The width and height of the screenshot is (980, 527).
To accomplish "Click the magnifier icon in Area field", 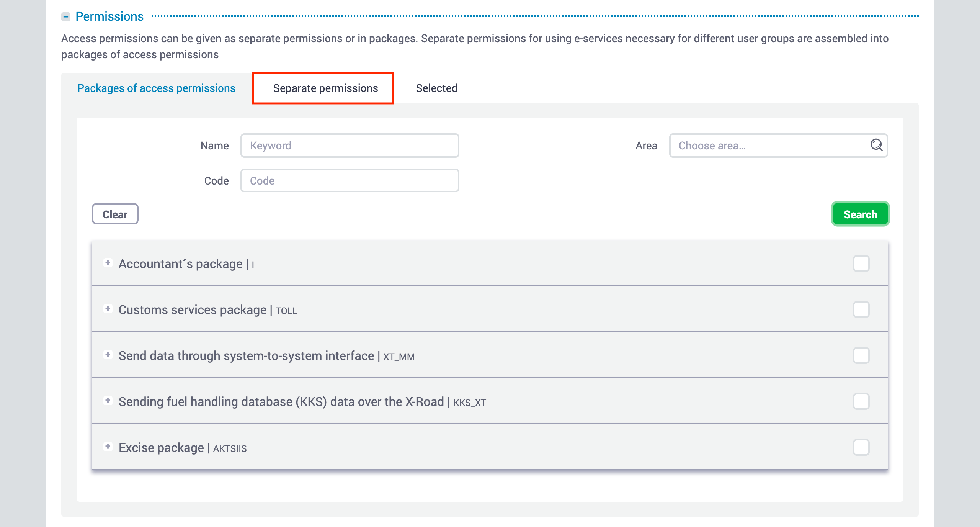I will [876, 145].
